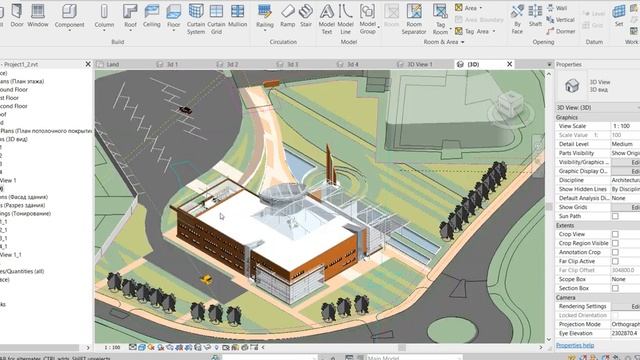Select the Stair tool
This screenshot has height=360, width=640.
click(306, 16)
